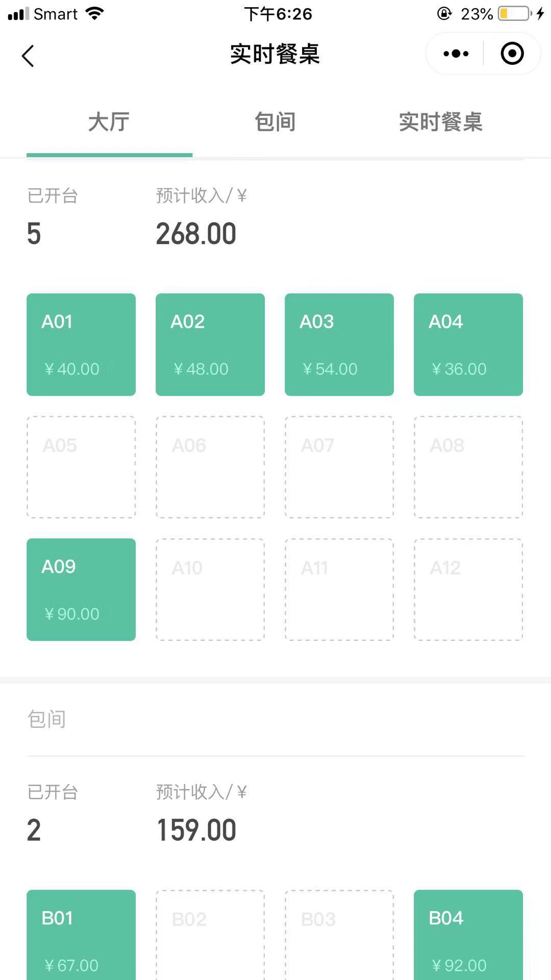The height and width of the screenshot is (980, 551).
Task: Switch to the 大厅 tab
Action: pos(109,122)
